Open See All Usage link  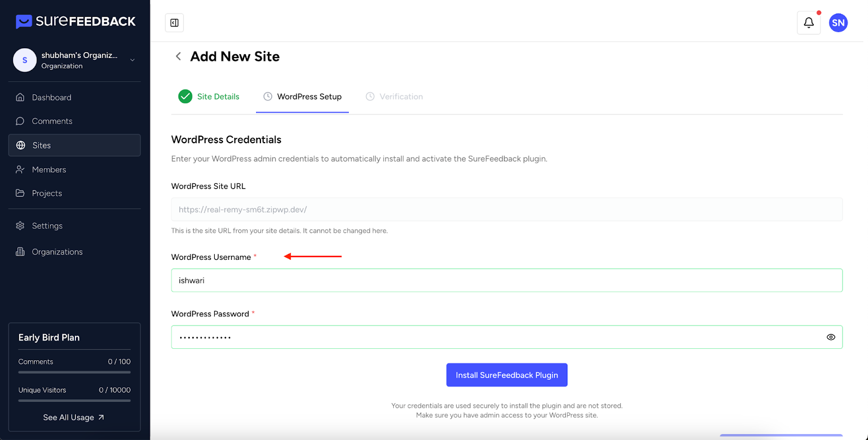(x=74, y=418)
